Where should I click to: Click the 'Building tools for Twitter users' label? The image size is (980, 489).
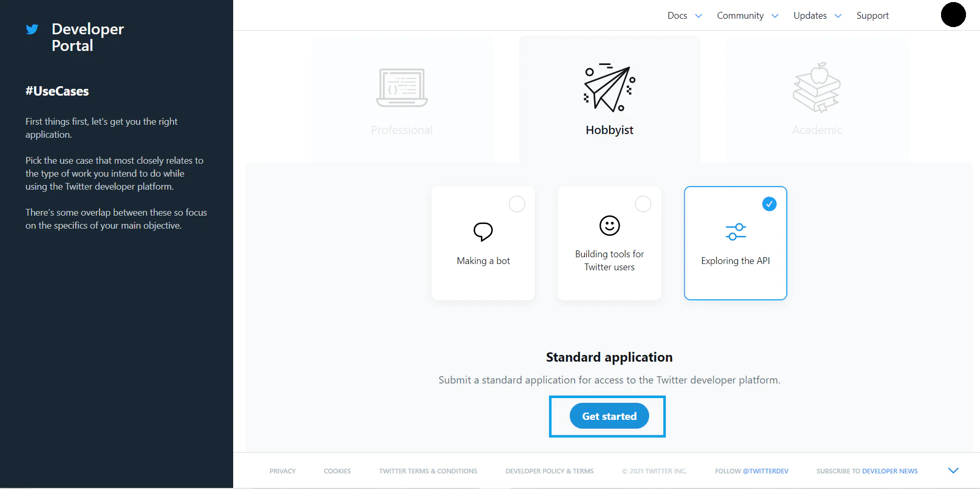(609, 260)
